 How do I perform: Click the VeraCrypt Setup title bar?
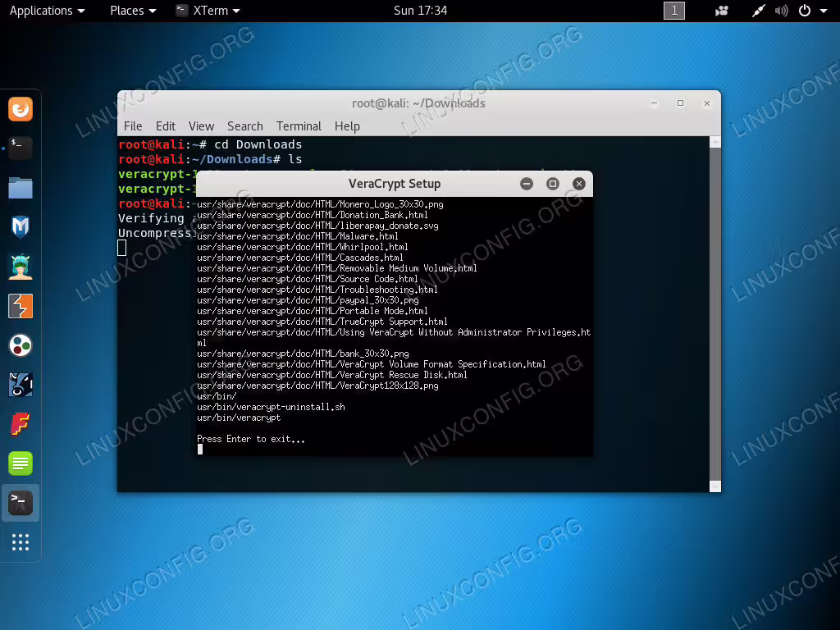(x=395, y=184)
